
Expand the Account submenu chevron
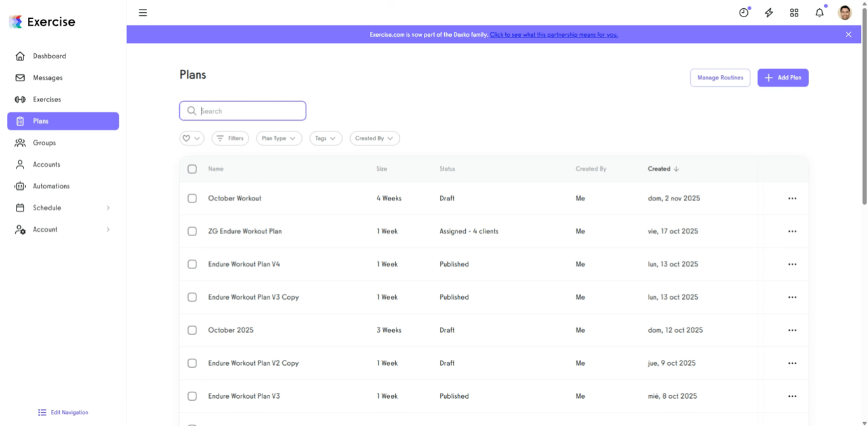coord(108,229)
